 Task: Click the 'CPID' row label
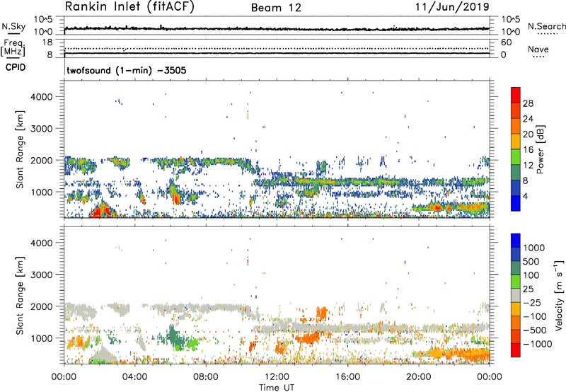click(16, 67)
